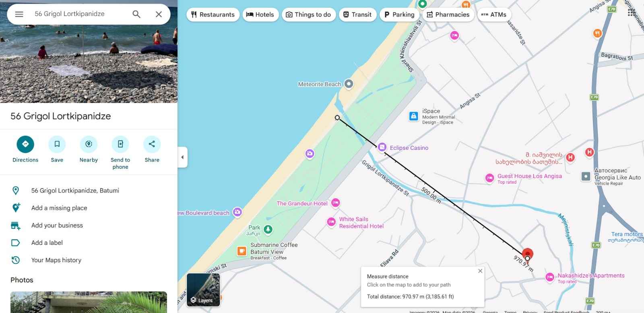Screen dimensions: 644x313
Task: Open Your Maps history
Action: 56,260
